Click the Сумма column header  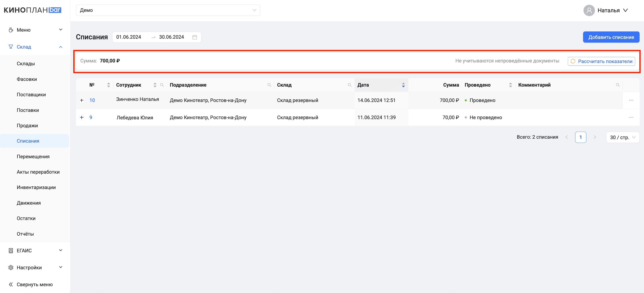tap(451, 85)
